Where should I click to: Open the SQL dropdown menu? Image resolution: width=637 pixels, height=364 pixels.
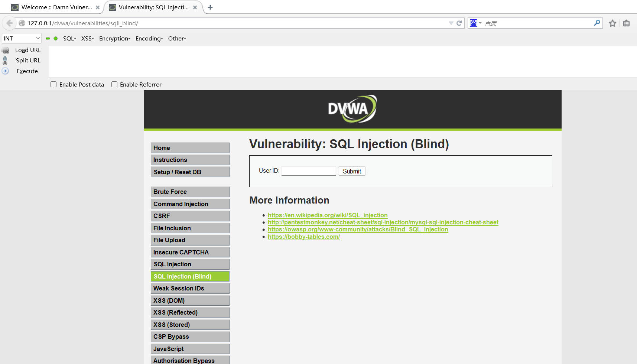(69, 38)
